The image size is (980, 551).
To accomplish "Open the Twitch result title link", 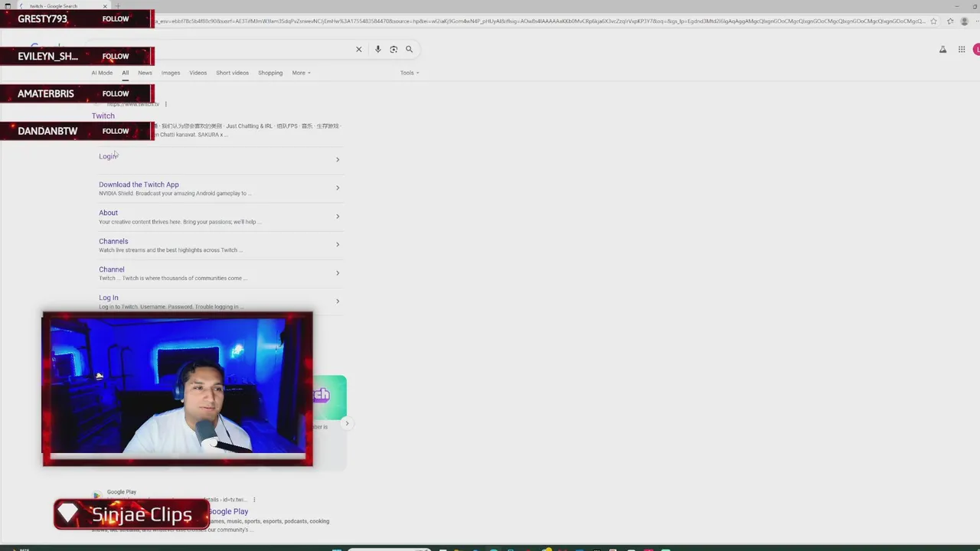I will point(103,116).
